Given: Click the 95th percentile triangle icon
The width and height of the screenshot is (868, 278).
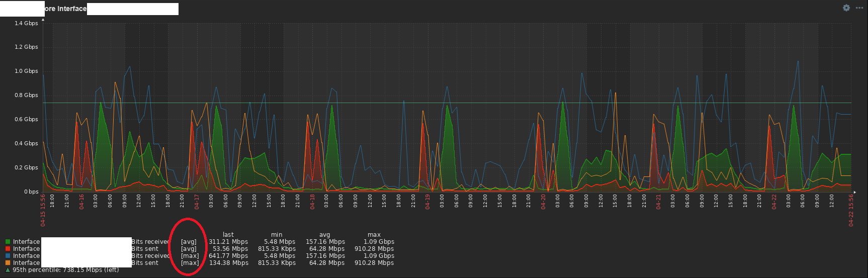Looking at the screenshot, I should click(8, 270).
